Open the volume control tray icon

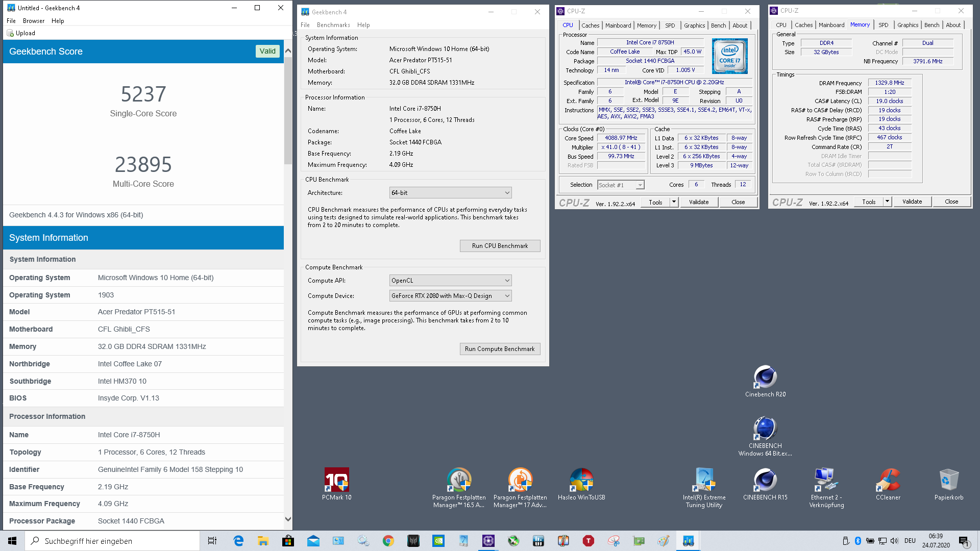click(x=894, y=541)
